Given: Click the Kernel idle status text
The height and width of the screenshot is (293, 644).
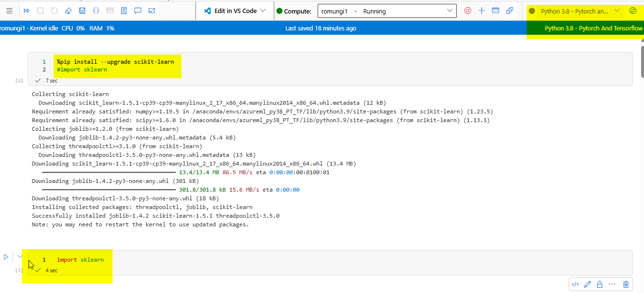Looking at the screenshot, I should tap(44, 28).
